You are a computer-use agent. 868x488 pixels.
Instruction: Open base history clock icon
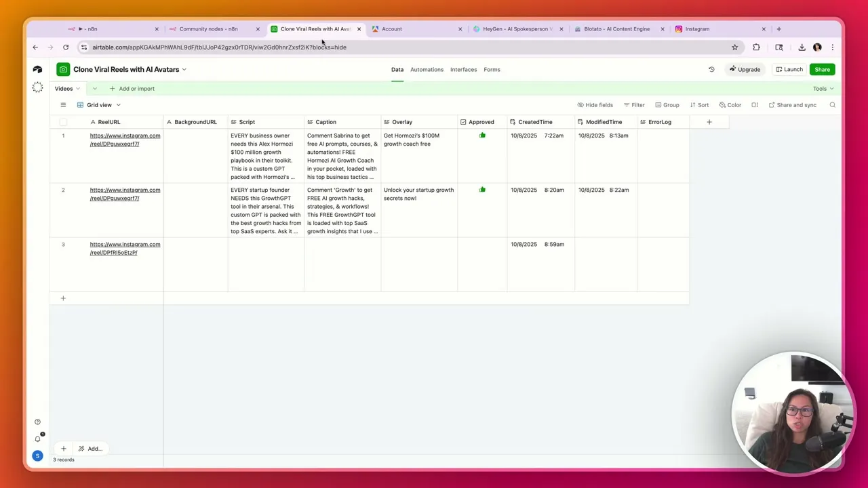click(711, 69)
